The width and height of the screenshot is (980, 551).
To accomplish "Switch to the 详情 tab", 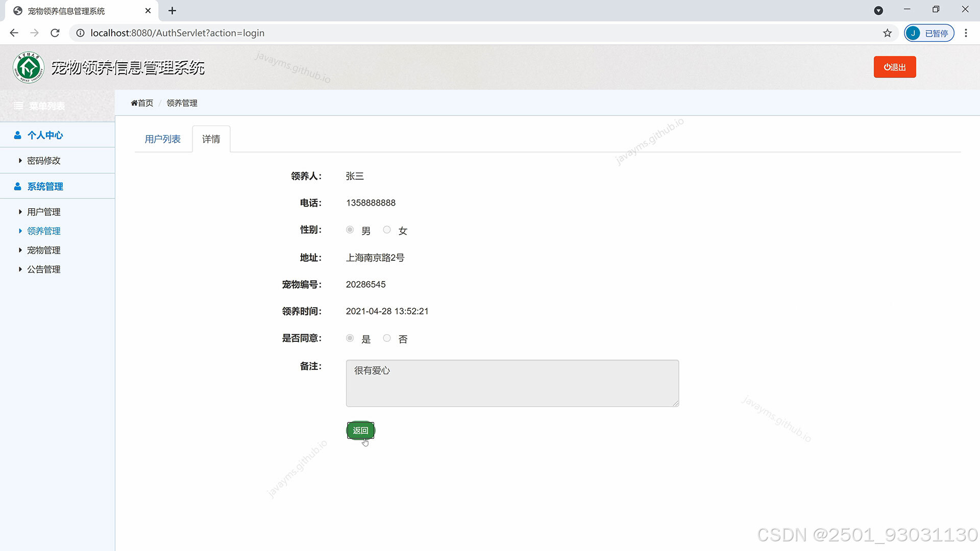I will point(211,139).
